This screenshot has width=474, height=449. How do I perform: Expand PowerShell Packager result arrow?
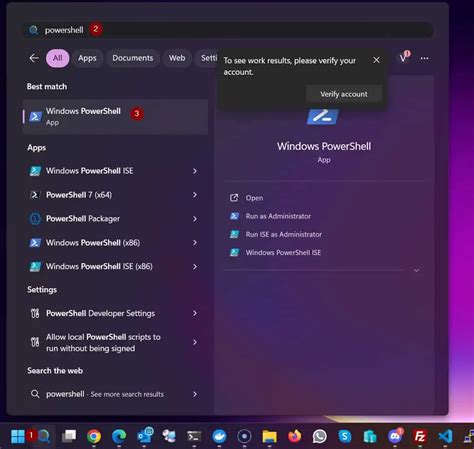[x=195, y=219]
